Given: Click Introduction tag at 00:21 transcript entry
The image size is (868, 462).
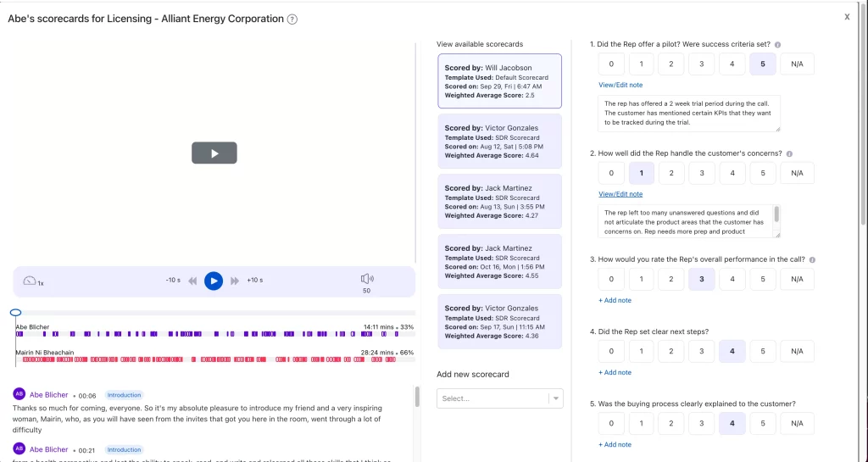Looking at the screenshot, I should (124, 450).
